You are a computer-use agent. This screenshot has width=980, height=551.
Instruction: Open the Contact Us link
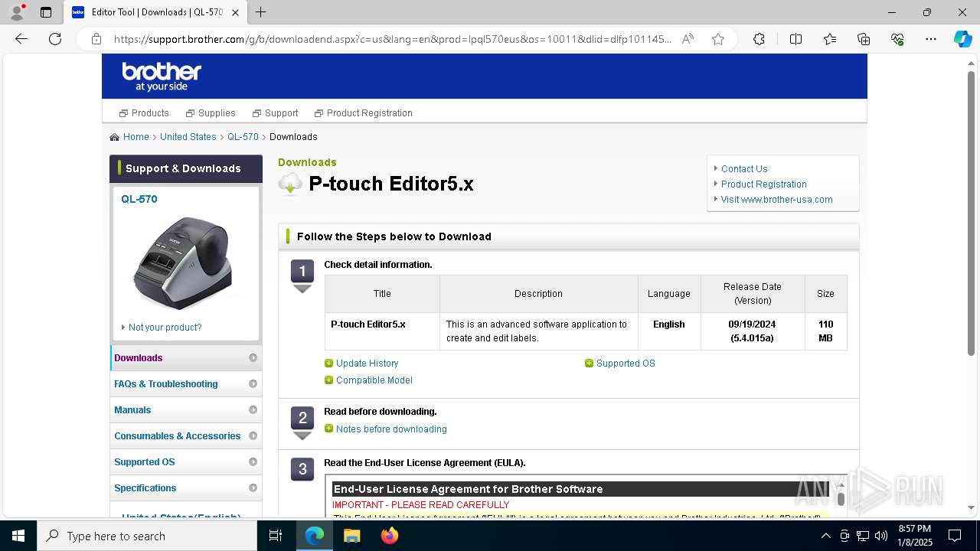click(744, 169)
